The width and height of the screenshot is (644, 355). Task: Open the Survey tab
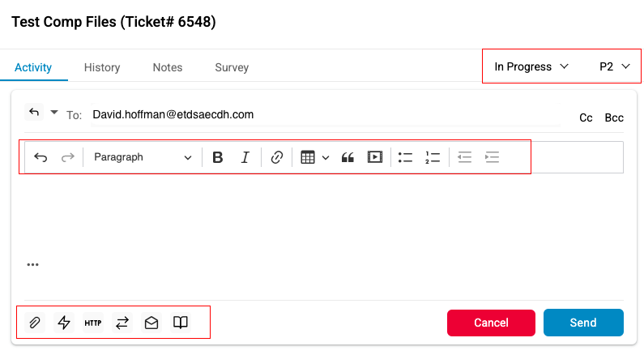(x=232, y=67)
